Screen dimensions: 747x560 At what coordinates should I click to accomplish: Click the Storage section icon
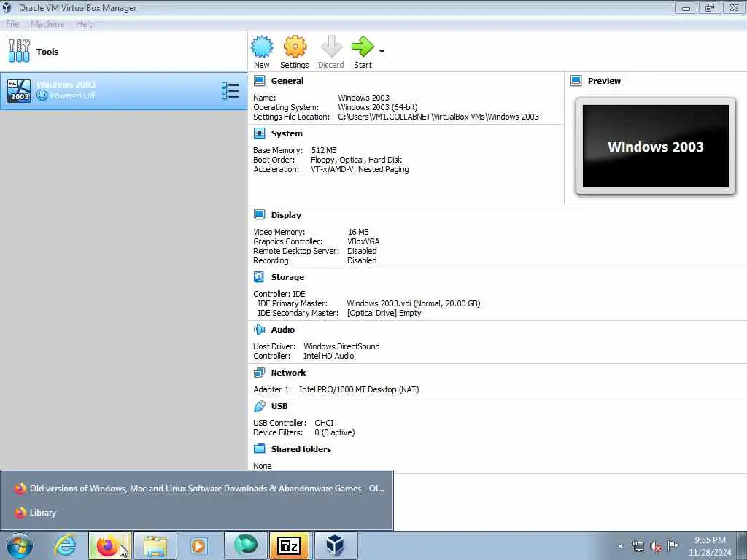[259, 276]
